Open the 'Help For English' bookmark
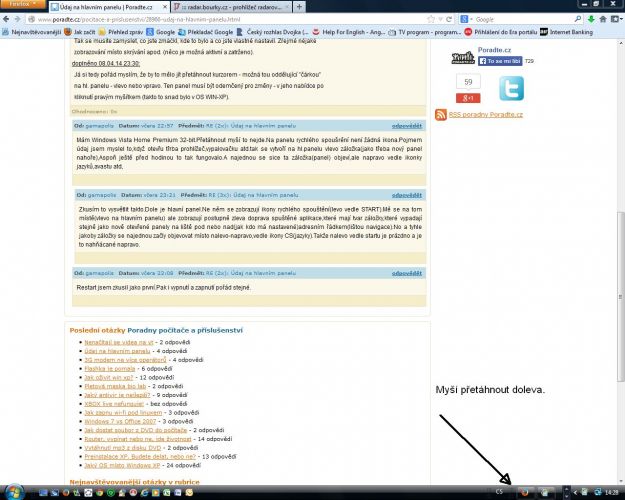 [x=348, y=32]
